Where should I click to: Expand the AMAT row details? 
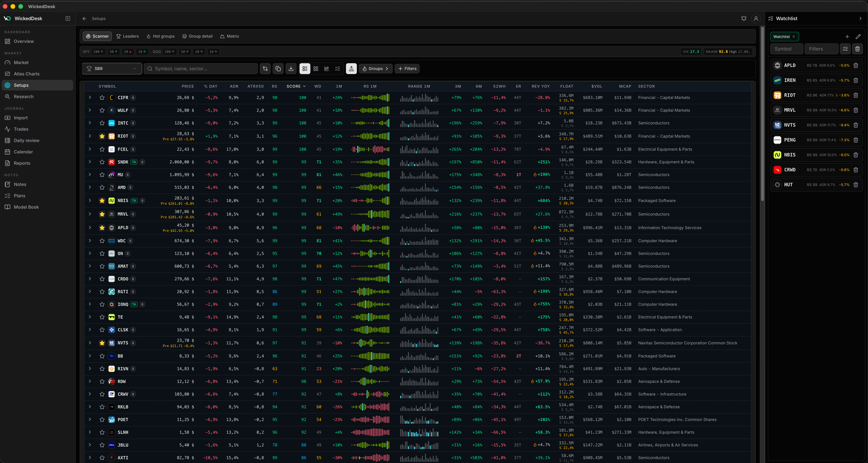pos(90,266)
